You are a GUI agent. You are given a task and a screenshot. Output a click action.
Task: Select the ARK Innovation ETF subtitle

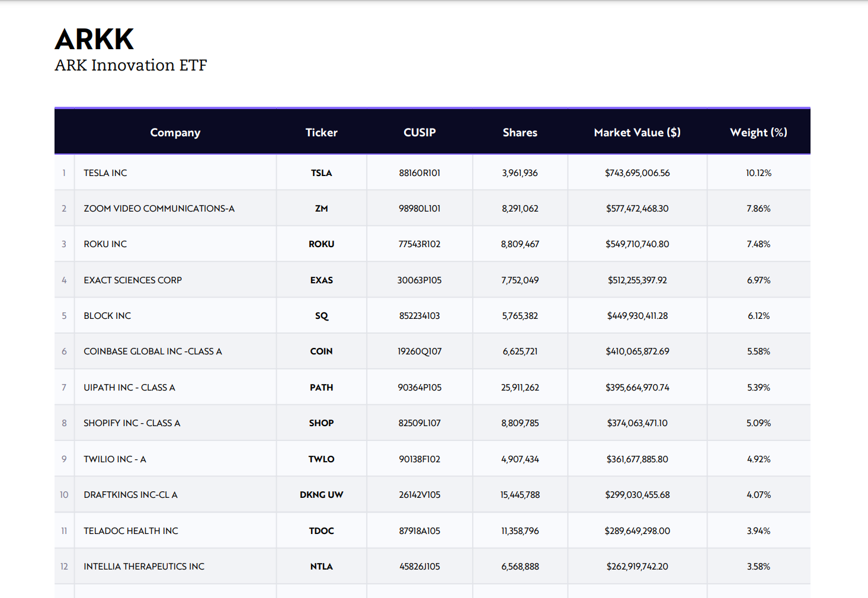pyautogui.click(x=131, y=65)
